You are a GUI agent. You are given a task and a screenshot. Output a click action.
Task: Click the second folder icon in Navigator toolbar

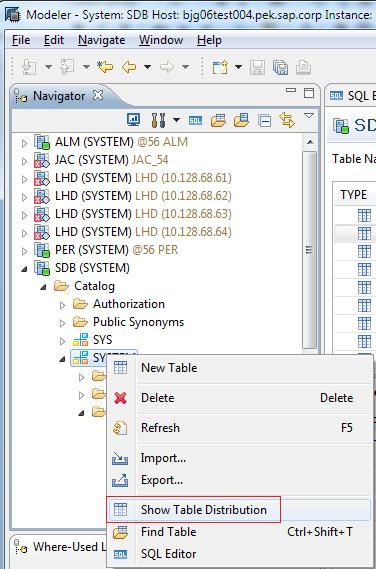[x=241, y=120]
